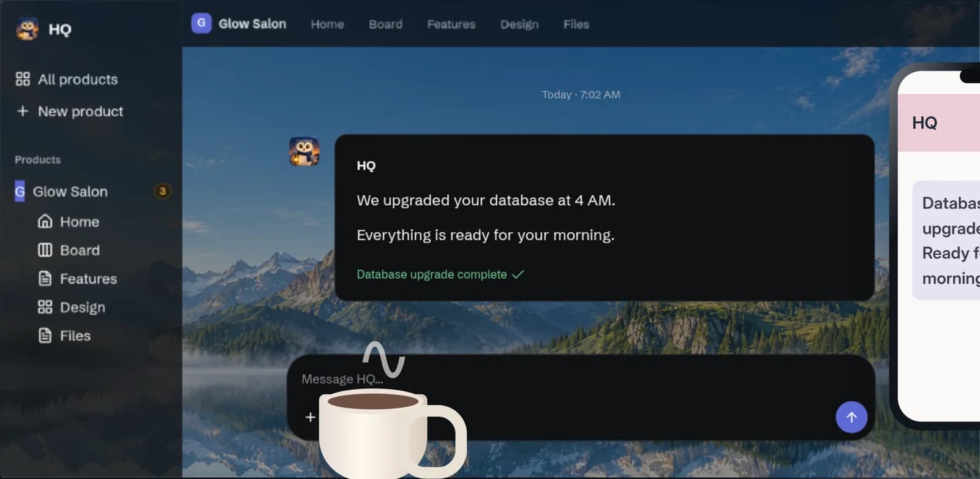Send message with the arrow button
This screenshot has height=479, width=980.
pyautogui.click(x=851, y=417)
